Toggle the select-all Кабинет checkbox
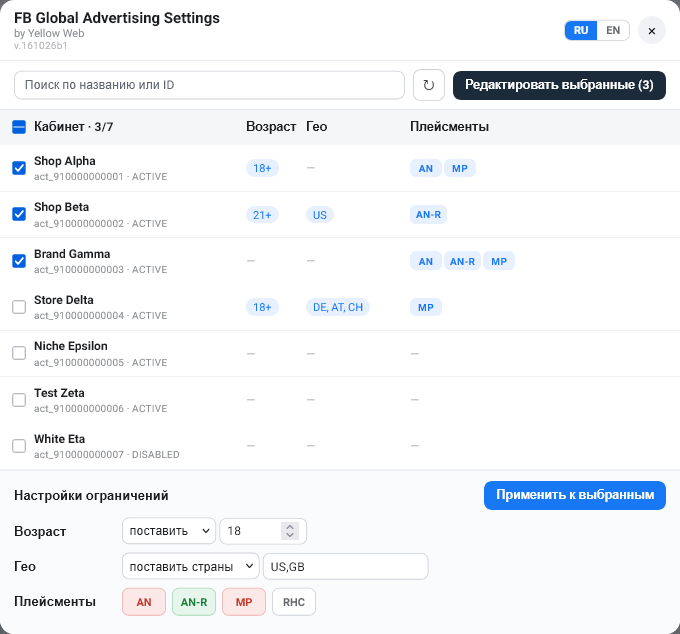 point(19,127)
